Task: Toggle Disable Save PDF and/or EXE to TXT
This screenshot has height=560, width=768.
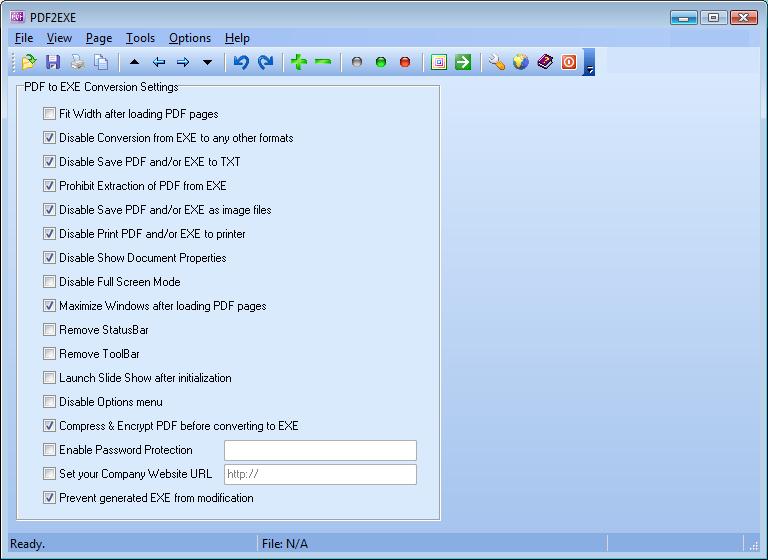Action: pos(49,162)
